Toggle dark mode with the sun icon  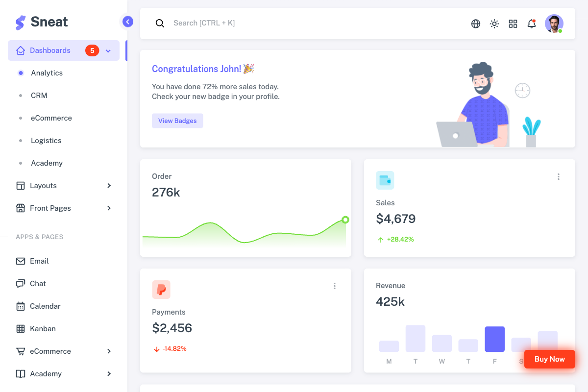[x=494, y=23]
